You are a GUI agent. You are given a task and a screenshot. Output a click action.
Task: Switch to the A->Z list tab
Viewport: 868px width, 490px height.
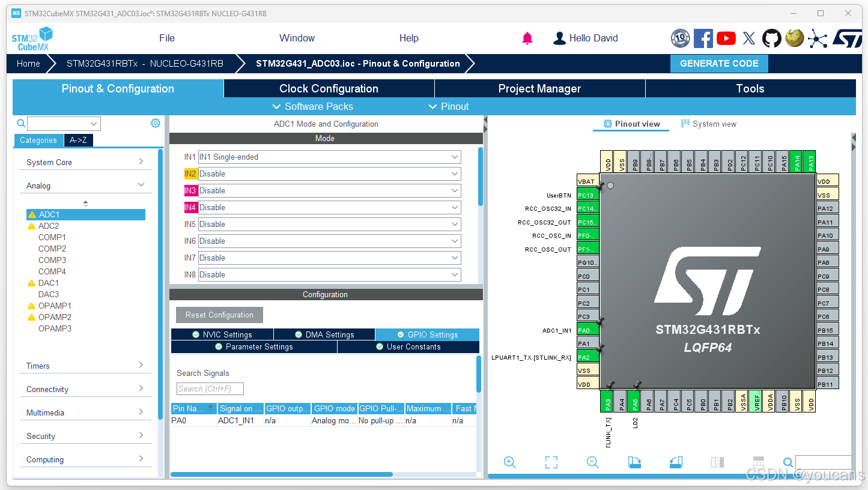coord(79,141)
